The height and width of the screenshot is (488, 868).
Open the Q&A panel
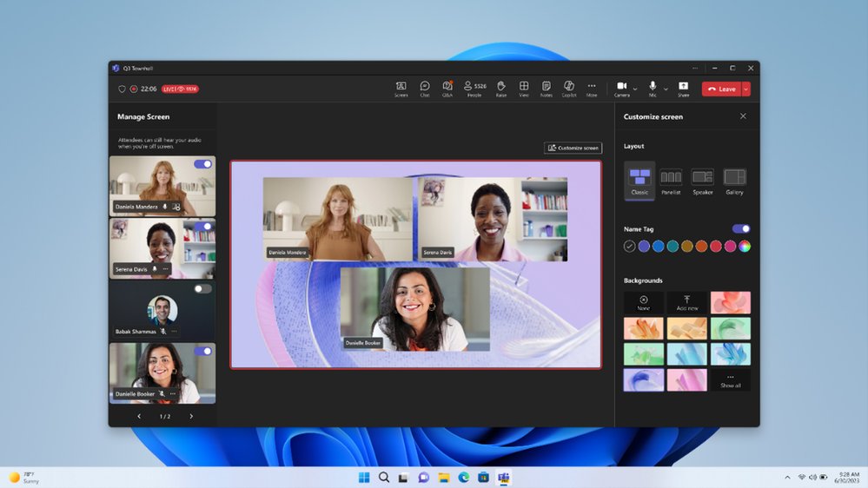coord(447,88)
